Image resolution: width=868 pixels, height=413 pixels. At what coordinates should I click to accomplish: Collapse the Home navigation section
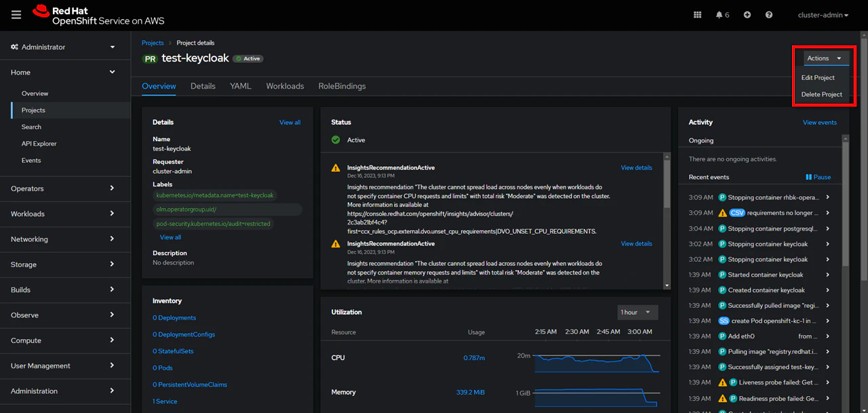(x=65, y=72)
